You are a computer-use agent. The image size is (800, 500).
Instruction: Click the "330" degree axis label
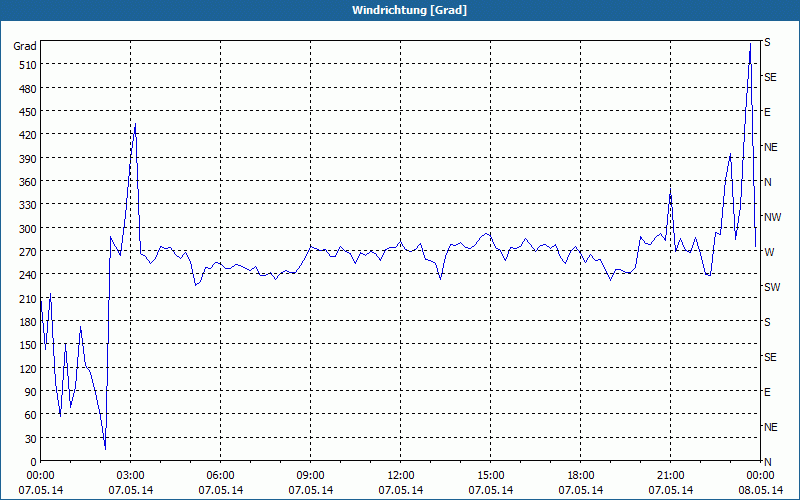pos(28,205)
